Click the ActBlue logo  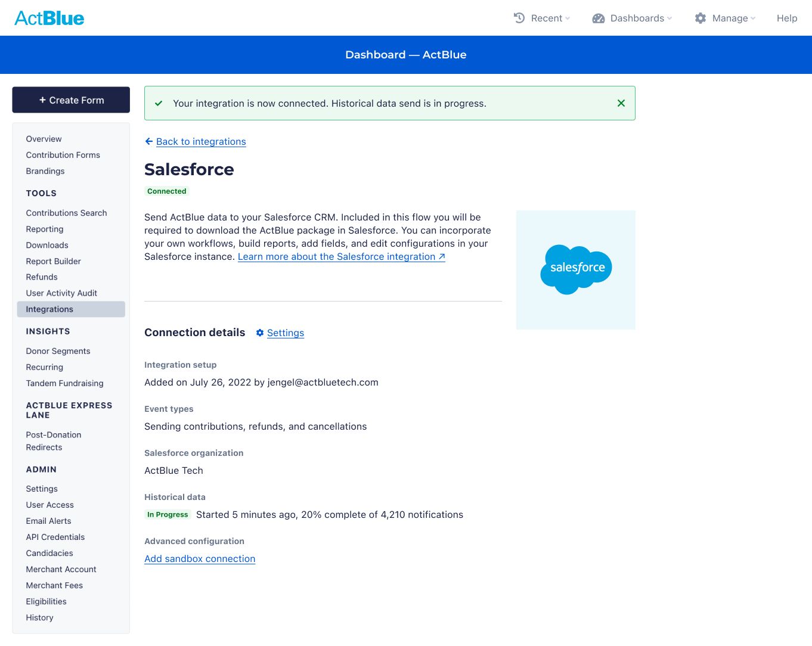coord(49,18)
